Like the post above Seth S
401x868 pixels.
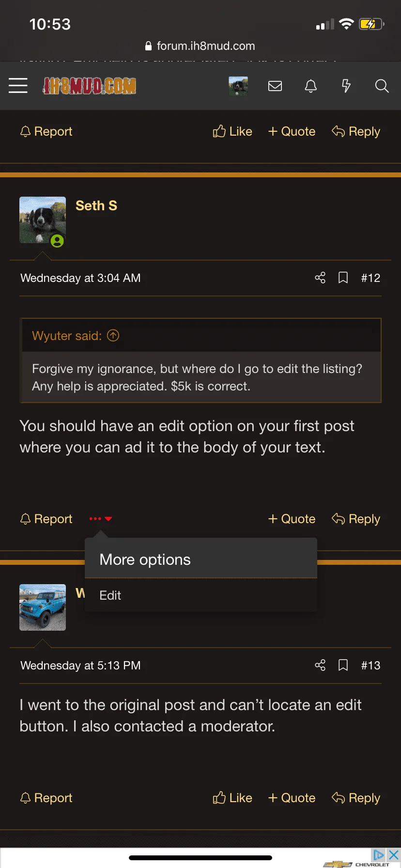pos(232,131)
